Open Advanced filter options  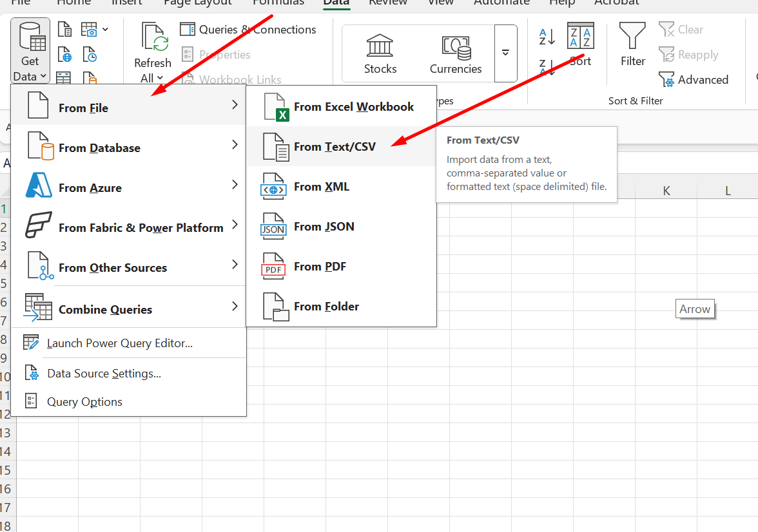click(694, 80)
